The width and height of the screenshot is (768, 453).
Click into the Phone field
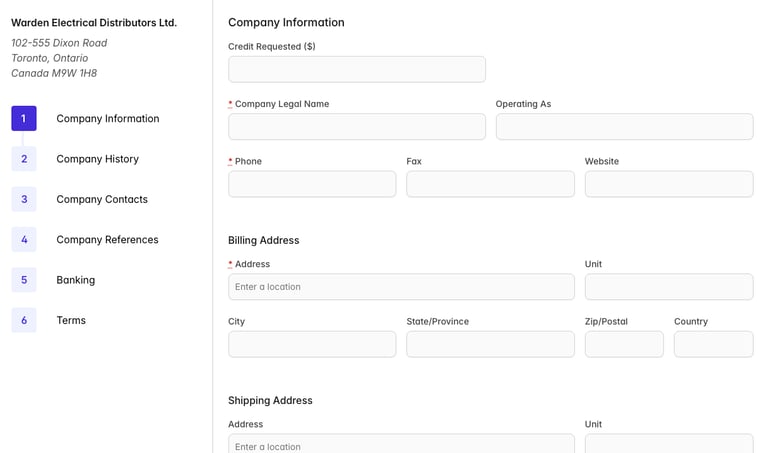(312, 184)
